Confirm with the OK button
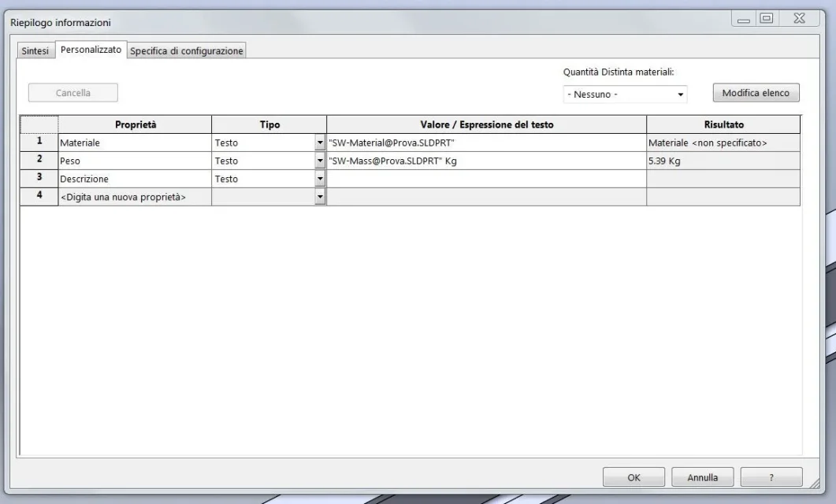The height and width of the screenshot is (504, 836). coord(634,477)
